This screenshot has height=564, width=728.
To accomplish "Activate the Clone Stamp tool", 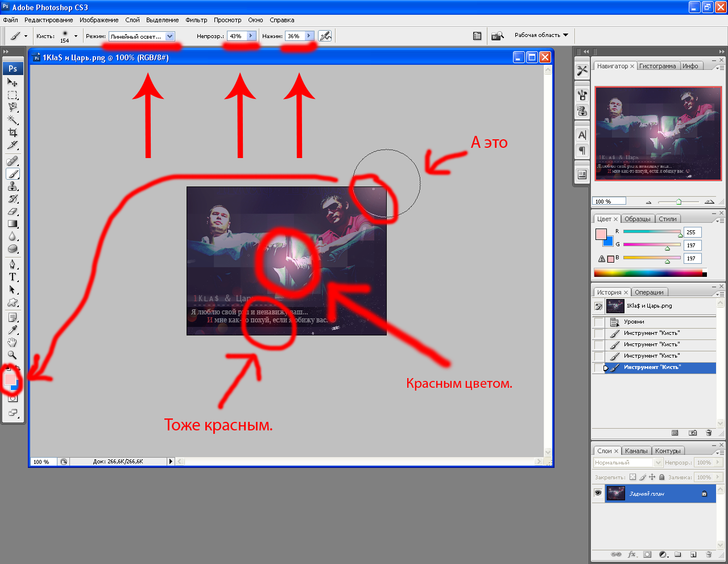I will pos(13,186).
